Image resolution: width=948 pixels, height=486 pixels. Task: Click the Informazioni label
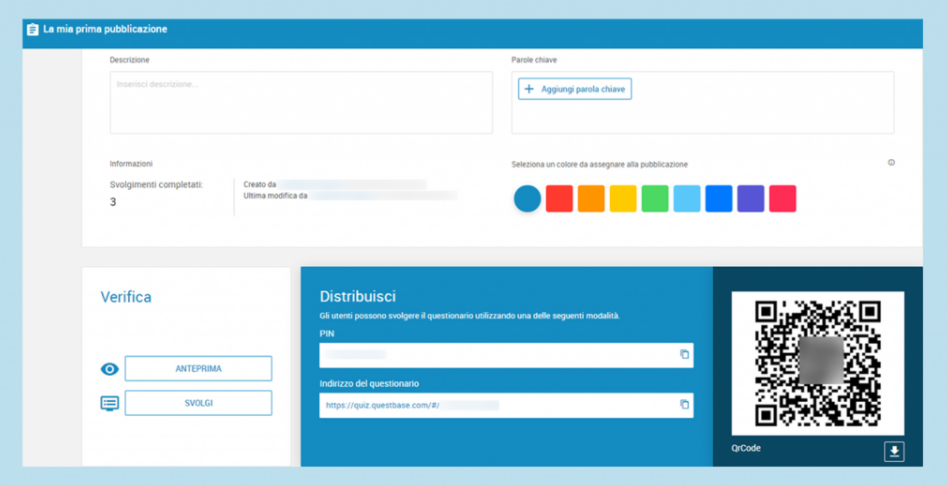[131, 164]
